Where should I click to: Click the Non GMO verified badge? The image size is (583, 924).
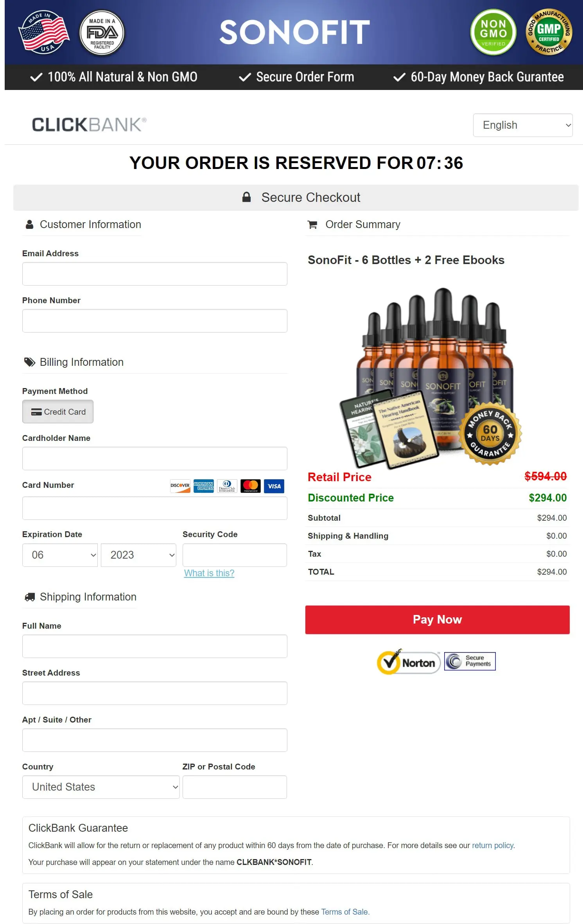(493, 32)
